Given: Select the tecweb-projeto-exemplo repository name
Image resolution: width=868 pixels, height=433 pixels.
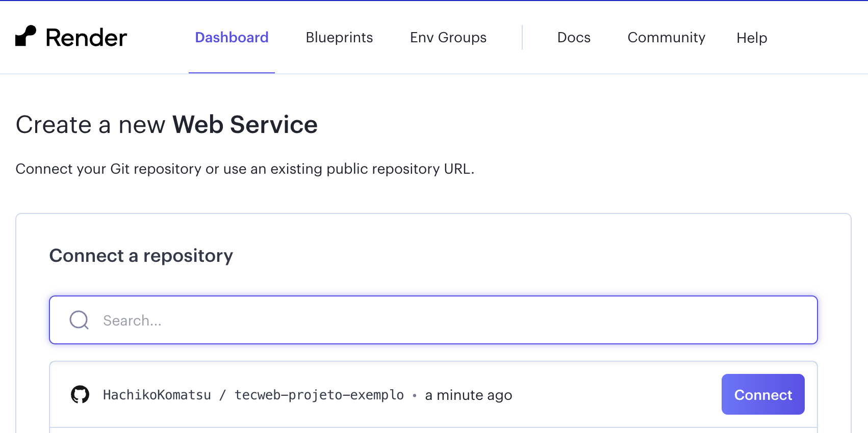Looking at the screenshot, I should 319,395.
